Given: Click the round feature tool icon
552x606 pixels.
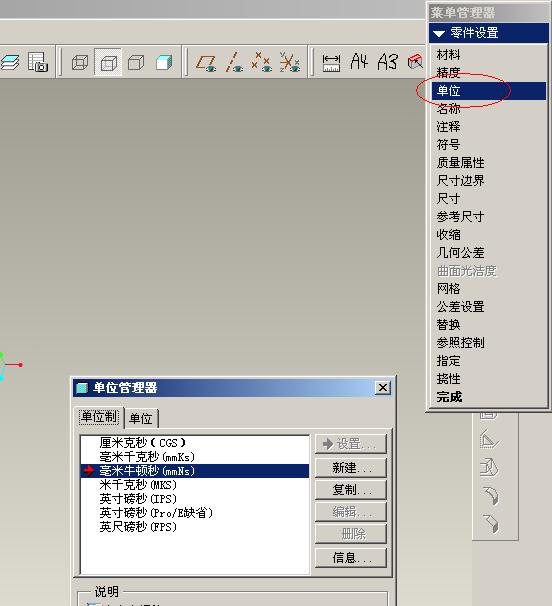Looking at the screenshot, I should click(x=491, y=496).
